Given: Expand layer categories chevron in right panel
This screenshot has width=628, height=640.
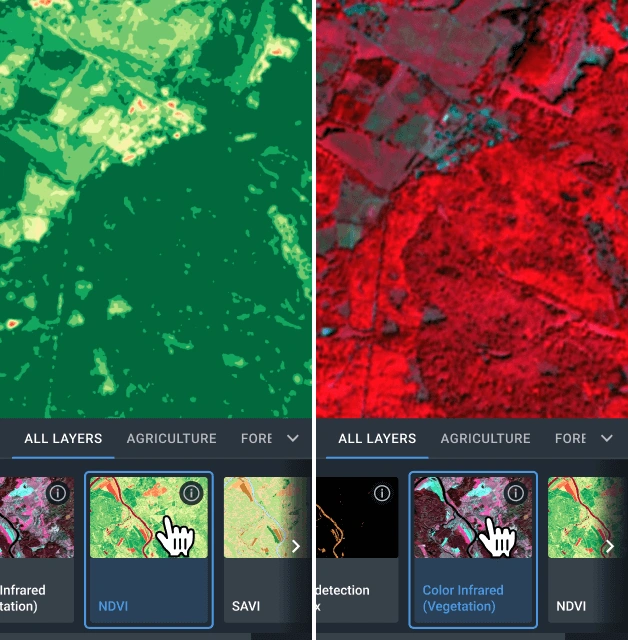Looking at the screenshot, I should pyautogui.click(x=607, y=438).
